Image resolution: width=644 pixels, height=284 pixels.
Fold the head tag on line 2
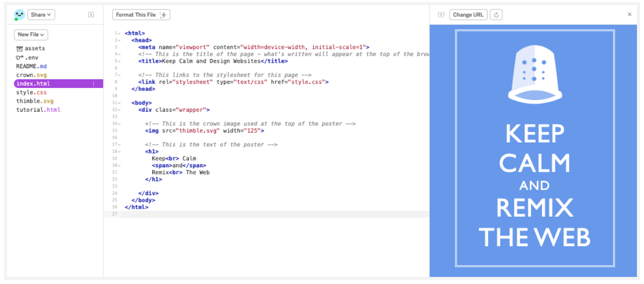tap(120, 40)
